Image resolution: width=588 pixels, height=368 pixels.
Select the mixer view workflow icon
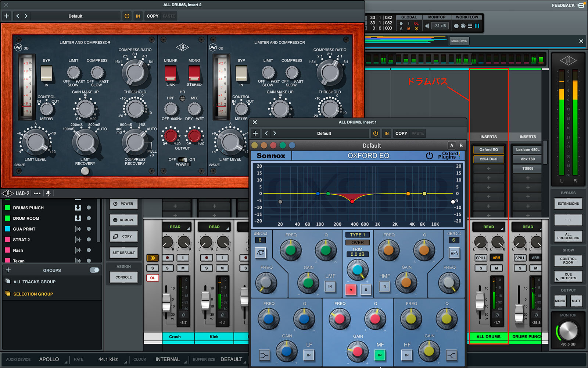(x=477, y=26)
